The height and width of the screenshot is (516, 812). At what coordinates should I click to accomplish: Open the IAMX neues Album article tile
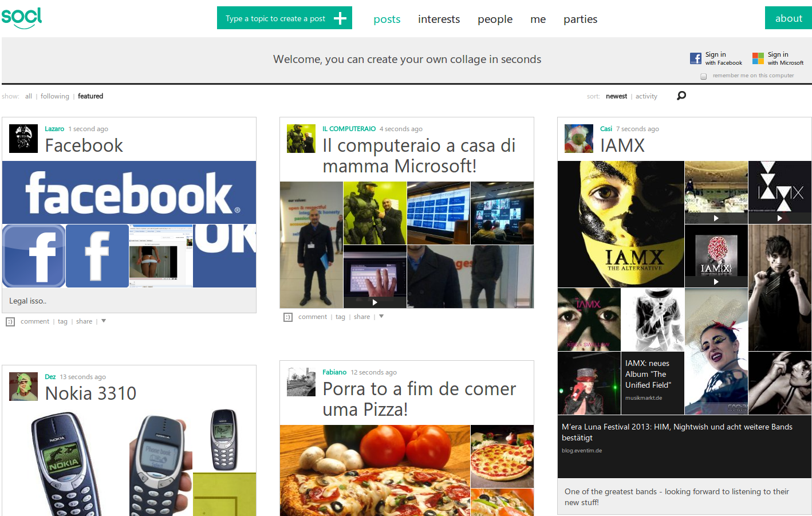pos(653,383)
